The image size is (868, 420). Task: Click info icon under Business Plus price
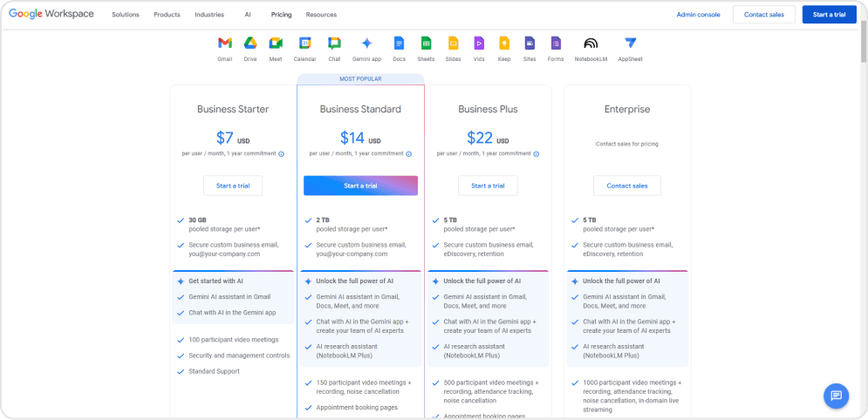point(536,154)
